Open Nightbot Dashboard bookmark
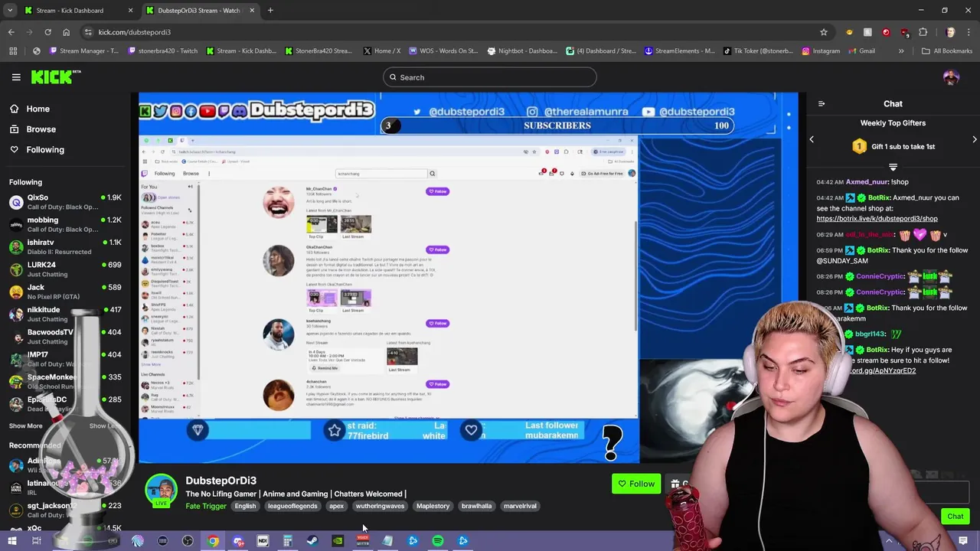The height and width of the screenshot is (551, 980). pyautogui.click(x=522, y=51)
